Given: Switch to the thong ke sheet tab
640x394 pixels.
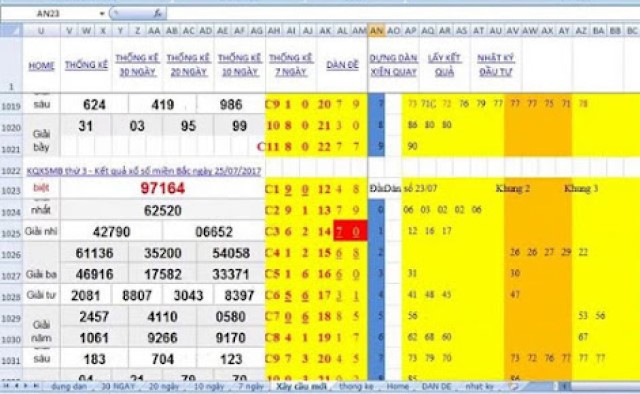Looking at the screenshot, I should [356, 386].
